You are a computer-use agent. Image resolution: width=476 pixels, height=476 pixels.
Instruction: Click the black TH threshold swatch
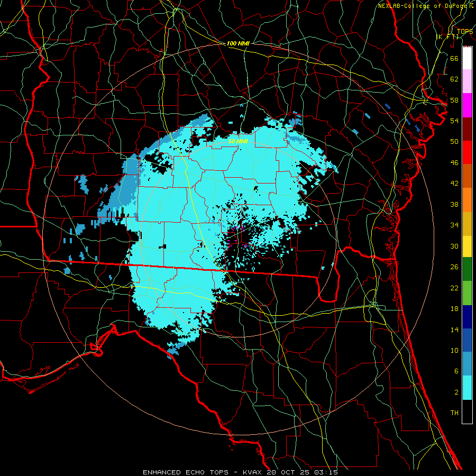point(467,411)
